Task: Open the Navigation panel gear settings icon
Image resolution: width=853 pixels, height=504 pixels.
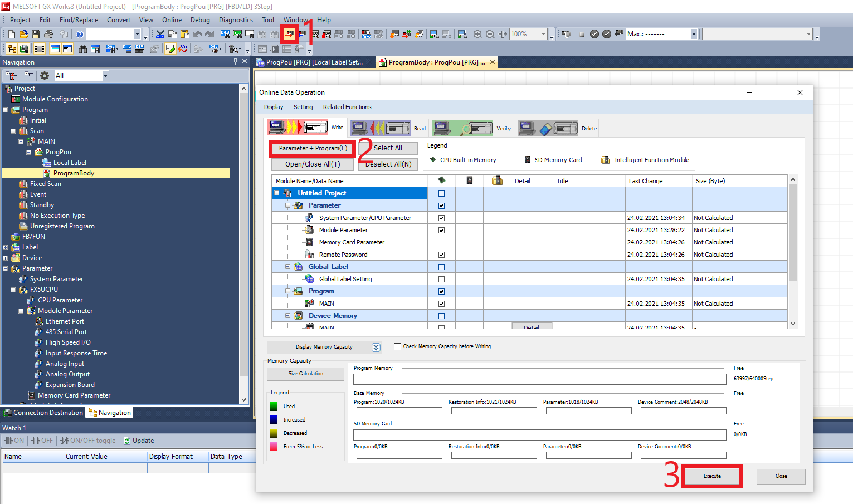Action: pyautogui.click(x=45, y=75)
